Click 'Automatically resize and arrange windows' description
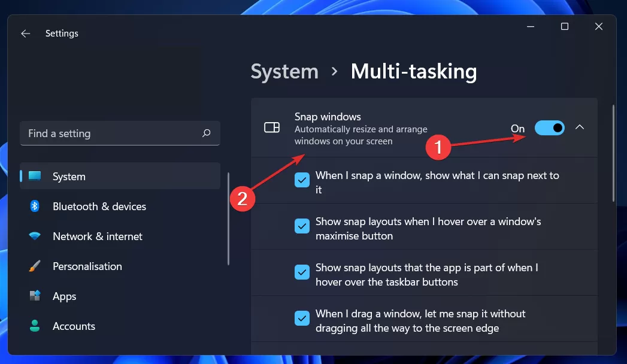This screenshot has width=627, height=364. (x=361, y=135)
